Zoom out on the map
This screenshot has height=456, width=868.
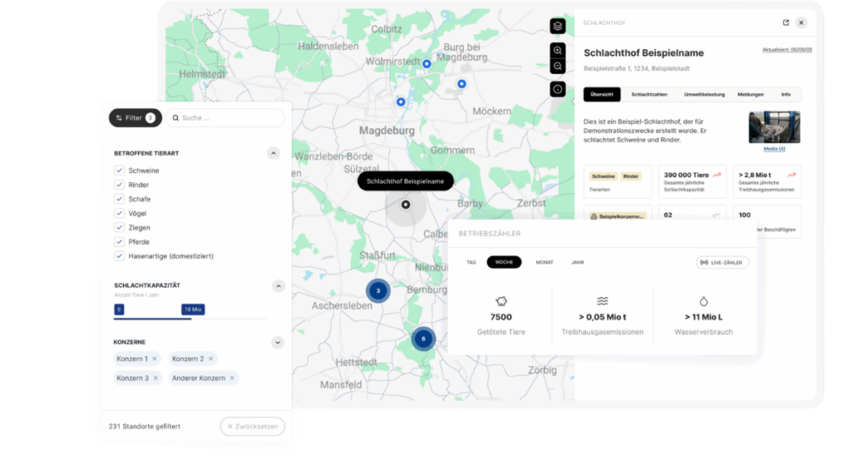[557, 66]
